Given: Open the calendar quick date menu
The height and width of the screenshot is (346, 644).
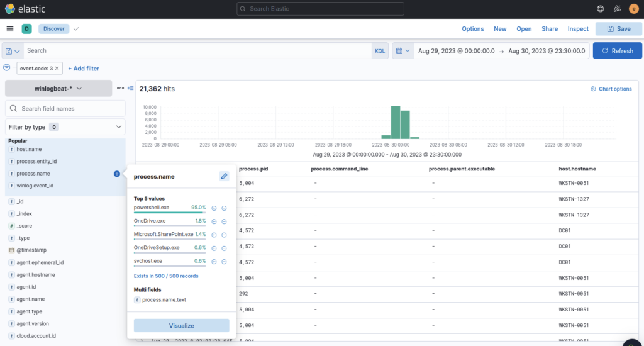Looking at the screenshot, I should coord(403,51).
